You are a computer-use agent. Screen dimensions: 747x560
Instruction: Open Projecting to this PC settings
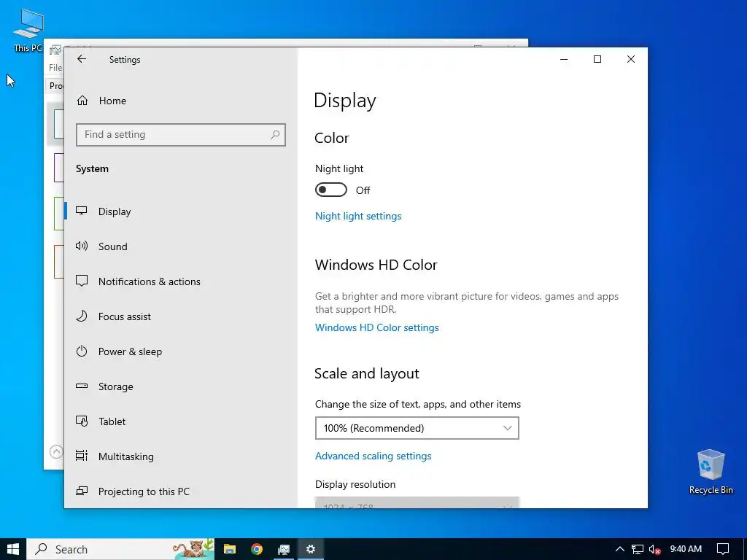pyautogui.click(x=181, y=491)
